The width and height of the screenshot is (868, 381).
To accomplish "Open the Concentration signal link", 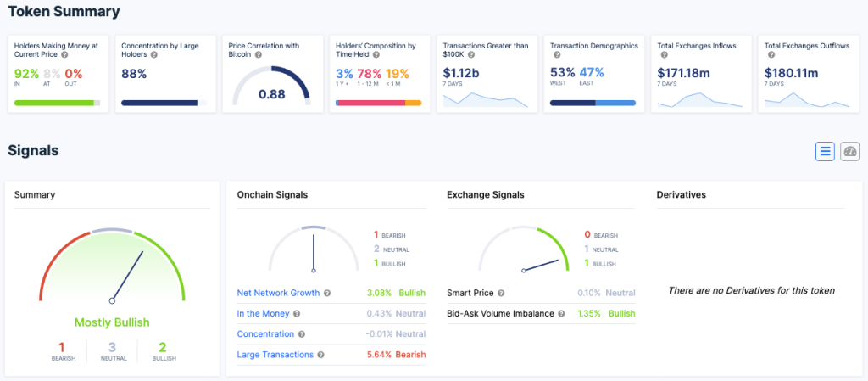I will point(265,334).
